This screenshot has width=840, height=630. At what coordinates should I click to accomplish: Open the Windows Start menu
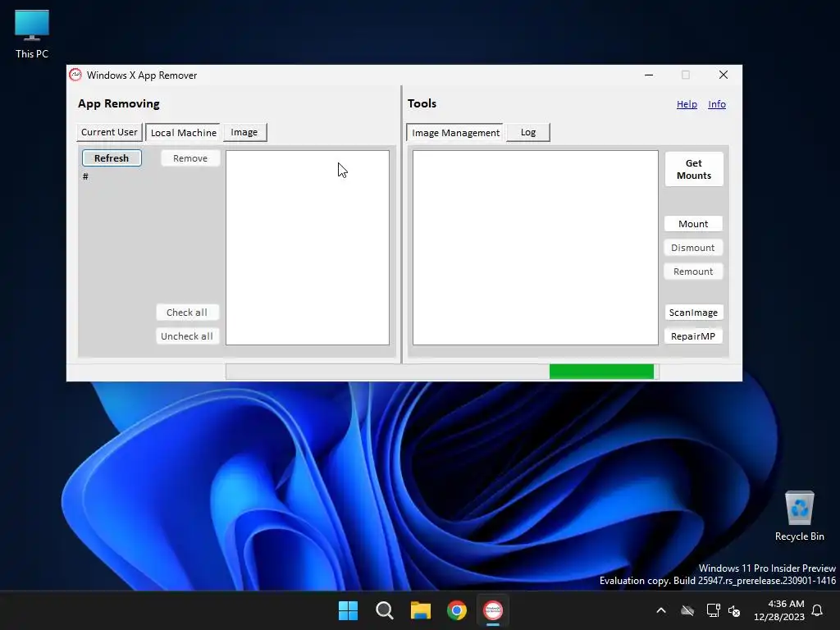(348, 610)
